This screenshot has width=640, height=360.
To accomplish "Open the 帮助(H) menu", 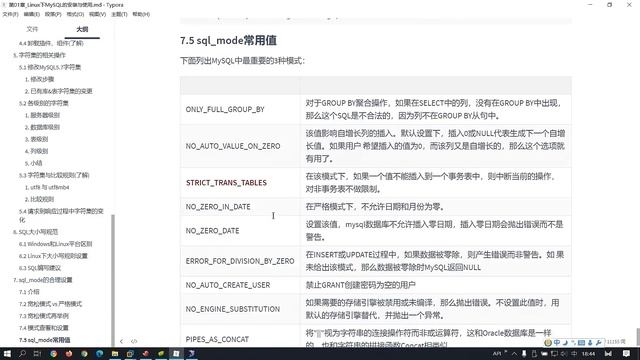I will point(141,14).
